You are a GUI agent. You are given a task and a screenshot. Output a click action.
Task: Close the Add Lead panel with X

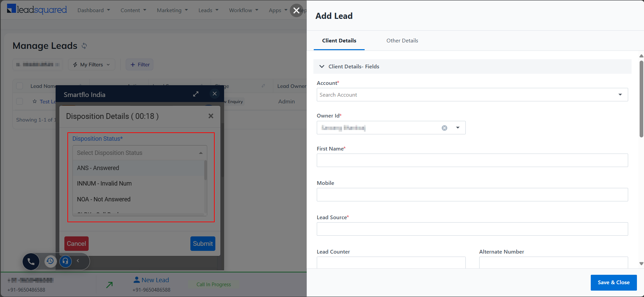point(296,10)
